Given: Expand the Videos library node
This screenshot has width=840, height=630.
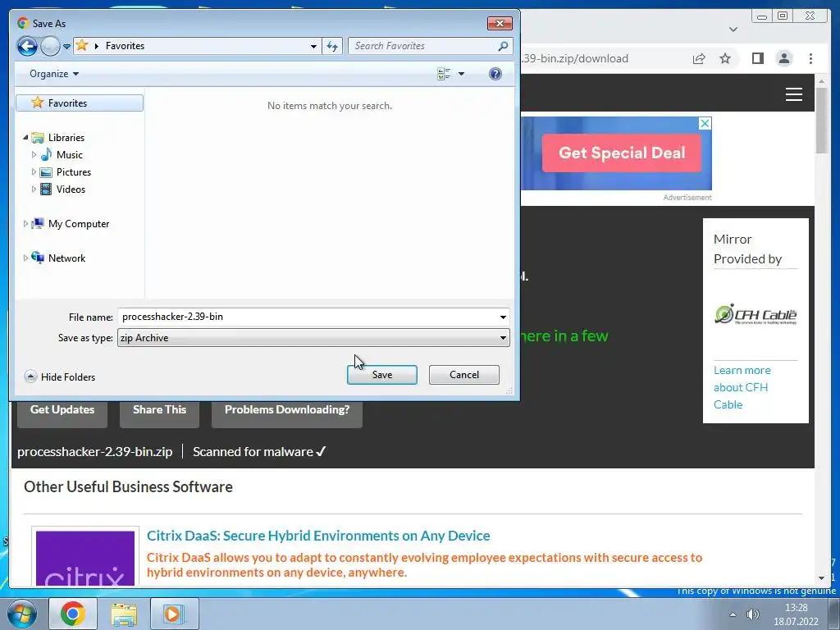Looking at the screenshot, I should coord(34,189).
